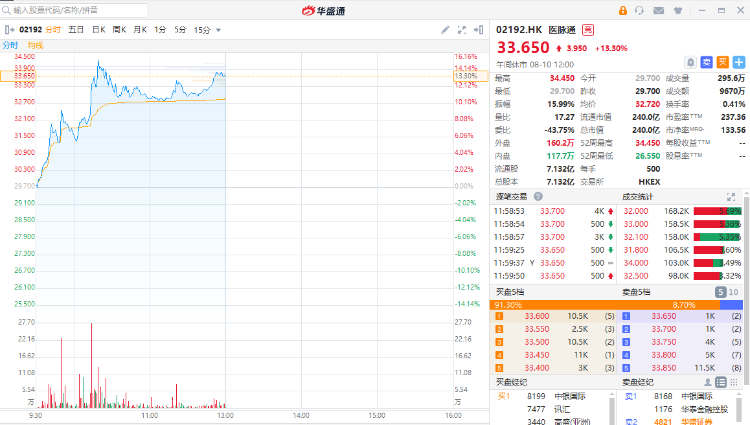Click bid level 2 price 33.550

tap(537, 329)
